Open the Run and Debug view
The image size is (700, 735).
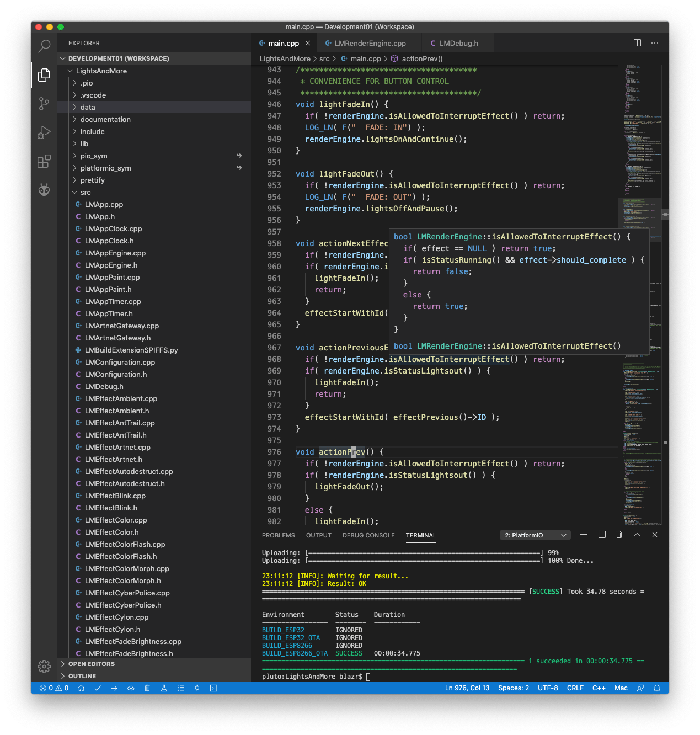44,132
